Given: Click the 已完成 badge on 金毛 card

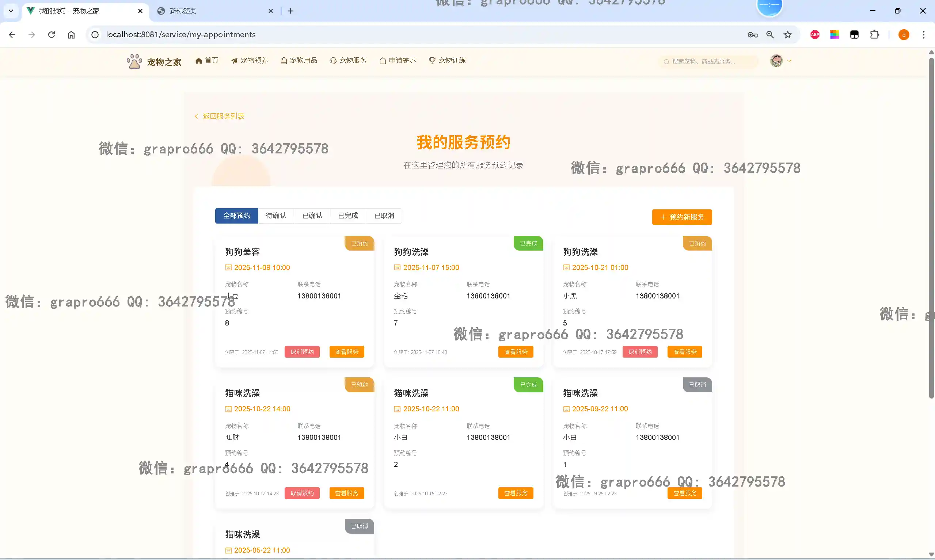Looking at the screenshot, I should coord(528,243).
